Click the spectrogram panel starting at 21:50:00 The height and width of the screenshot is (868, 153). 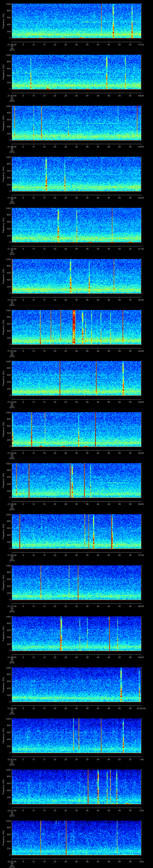coord(77,225)
